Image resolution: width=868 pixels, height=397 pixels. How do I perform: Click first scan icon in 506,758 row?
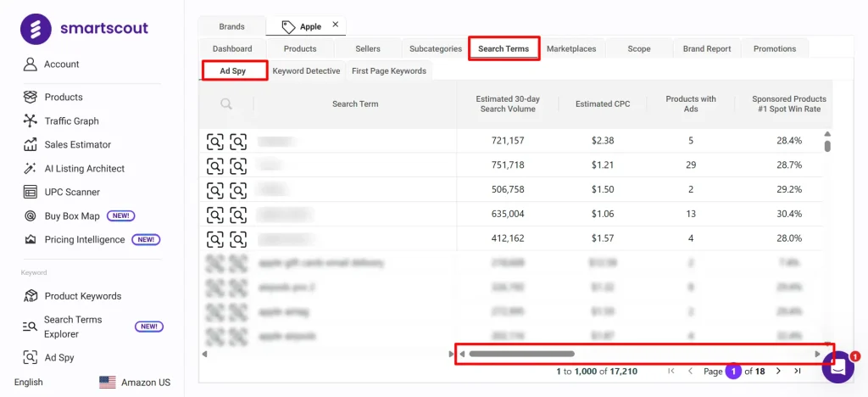tap(214, 189)
